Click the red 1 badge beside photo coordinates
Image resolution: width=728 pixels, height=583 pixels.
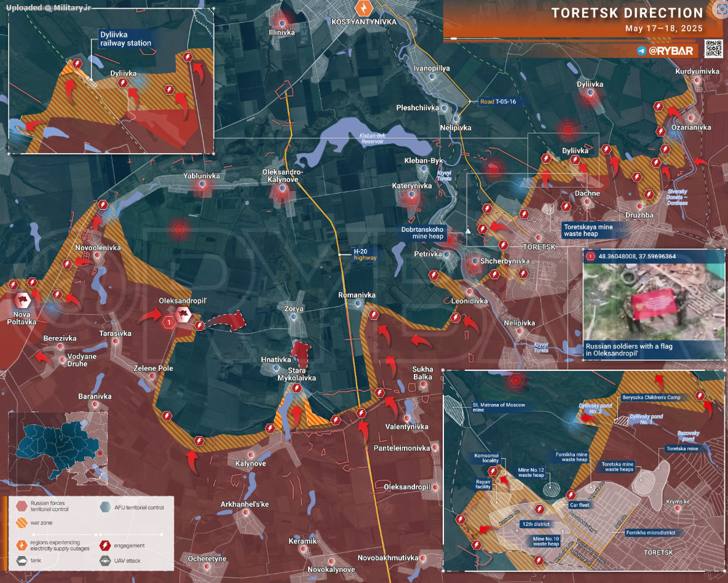590,256
